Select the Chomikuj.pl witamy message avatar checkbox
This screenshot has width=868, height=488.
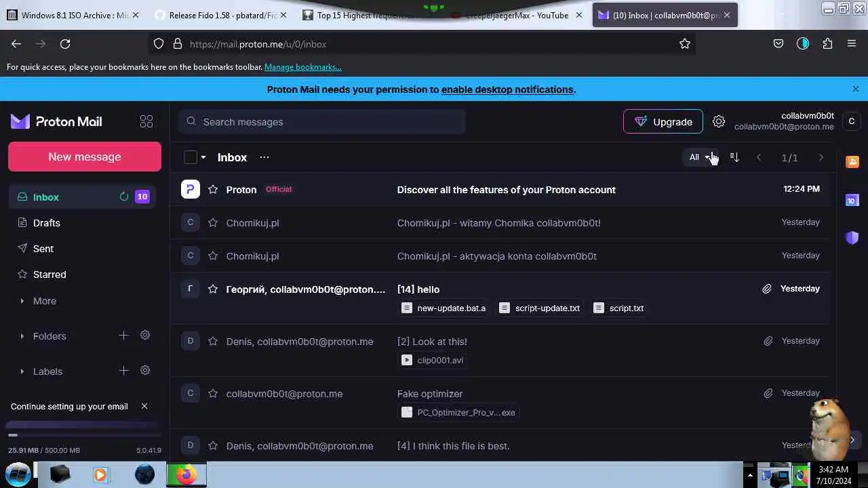click(191, 222)
